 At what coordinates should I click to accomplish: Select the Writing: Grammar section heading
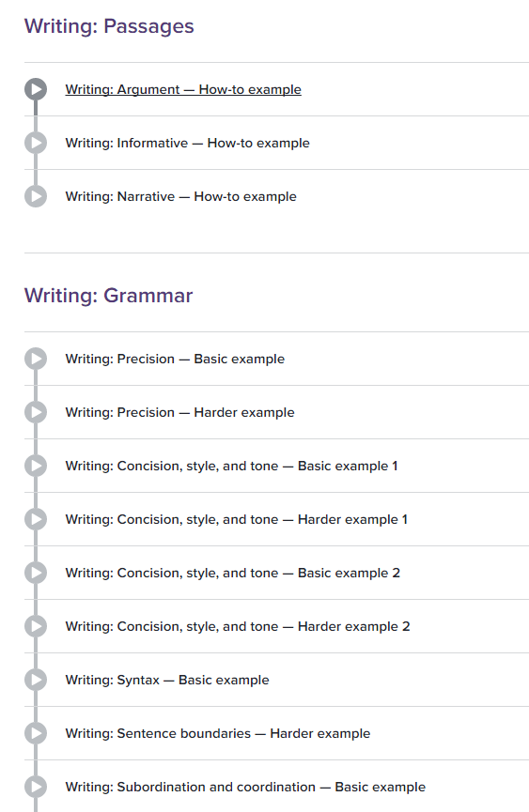(x=108, y=295)
